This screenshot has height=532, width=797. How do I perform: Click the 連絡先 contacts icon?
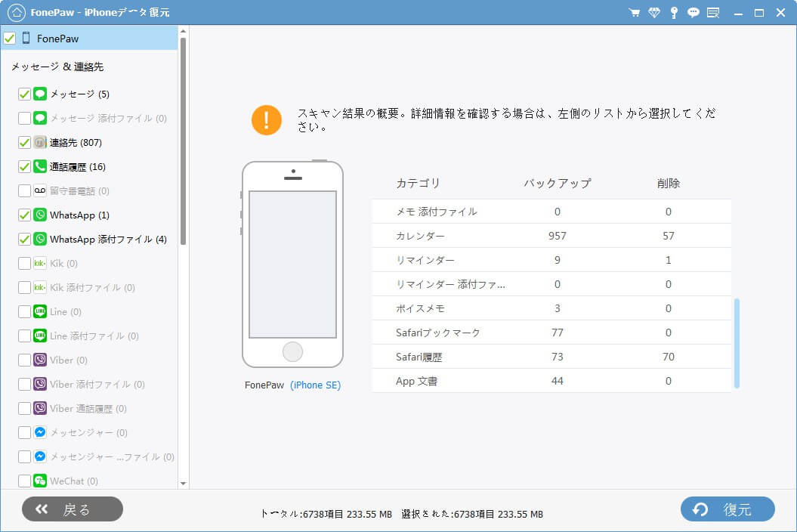[x=40, y=142]
